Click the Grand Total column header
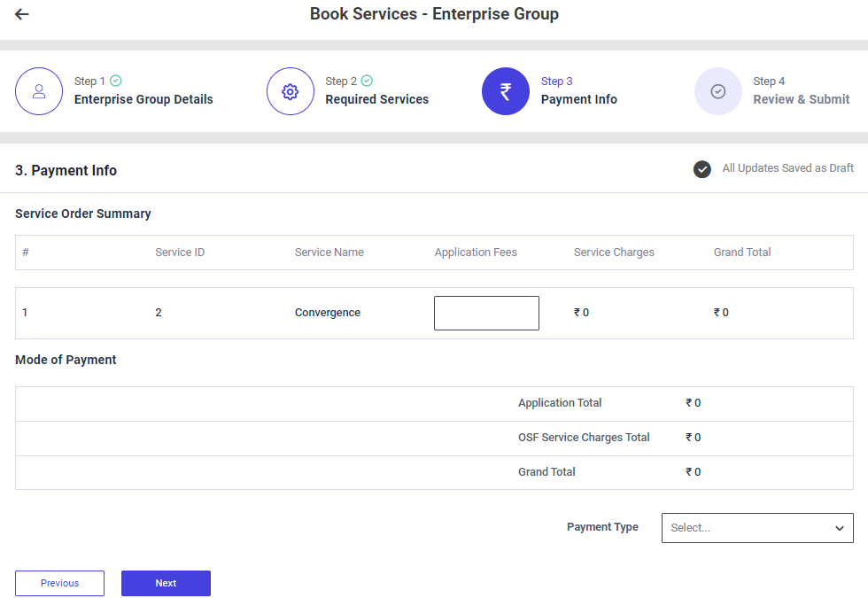868x598 pixels. [x=742, y=252]
